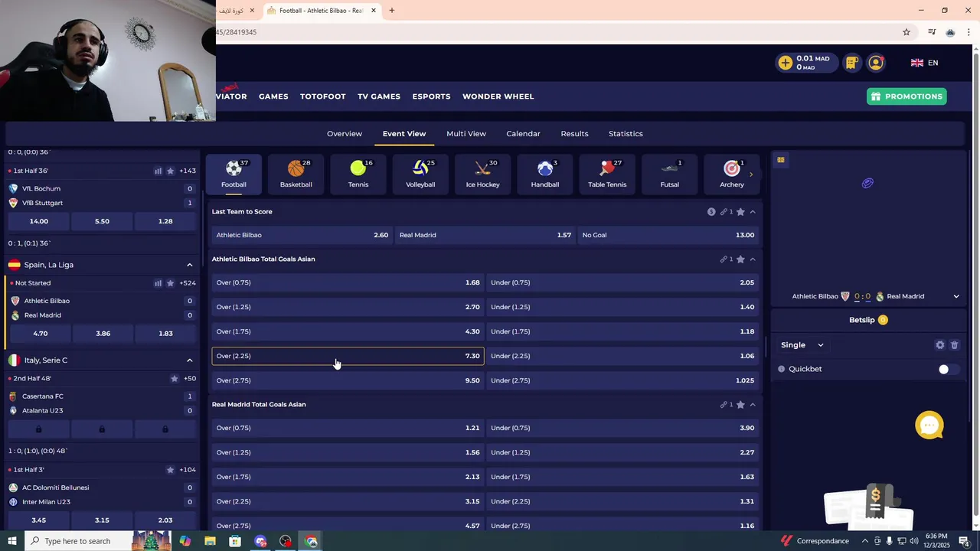This screenshot has width=980, height=551.
Task: Favorite the Last Team to Score market
Action: pyautogui.click(x=740, y=212)
